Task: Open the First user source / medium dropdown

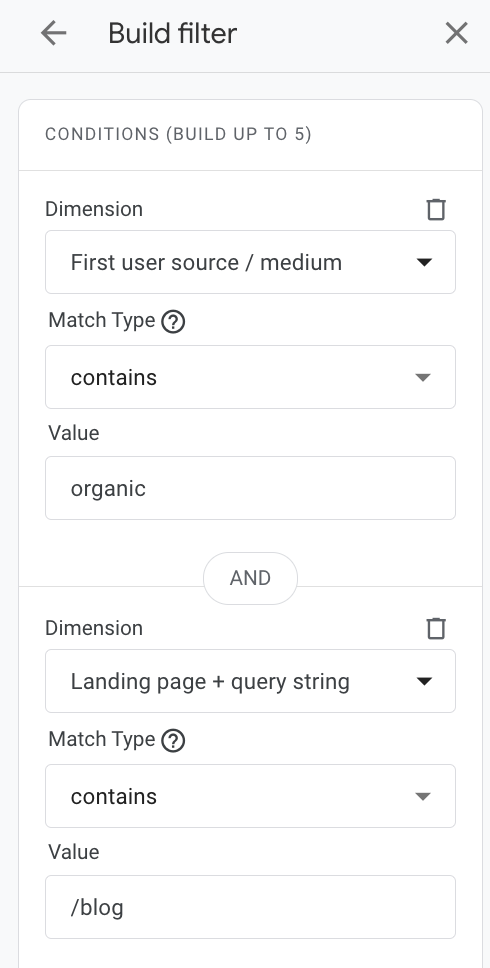Action: click(251, 262)
